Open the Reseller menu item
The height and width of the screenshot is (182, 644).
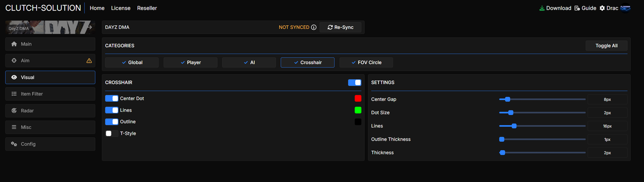[x=147, y=8]
